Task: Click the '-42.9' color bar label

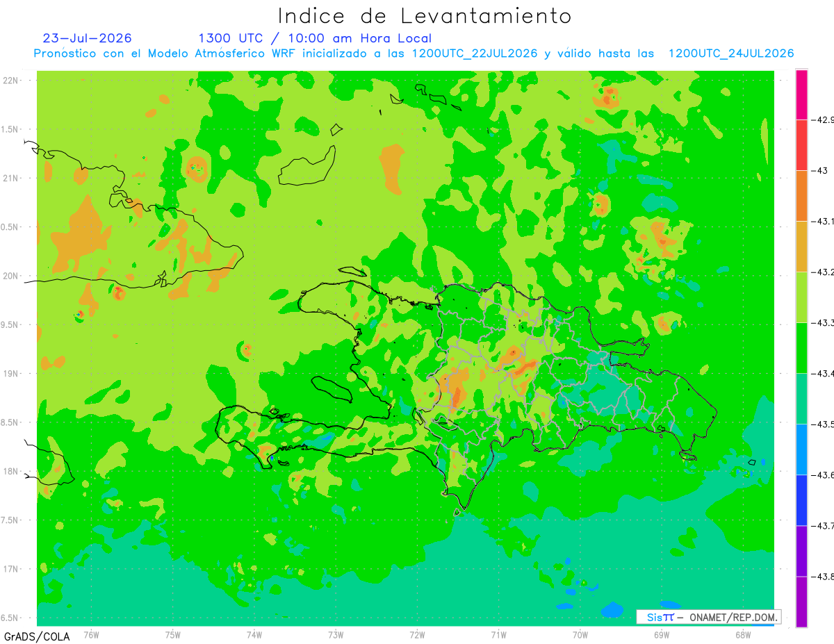Action: point(823,119)
